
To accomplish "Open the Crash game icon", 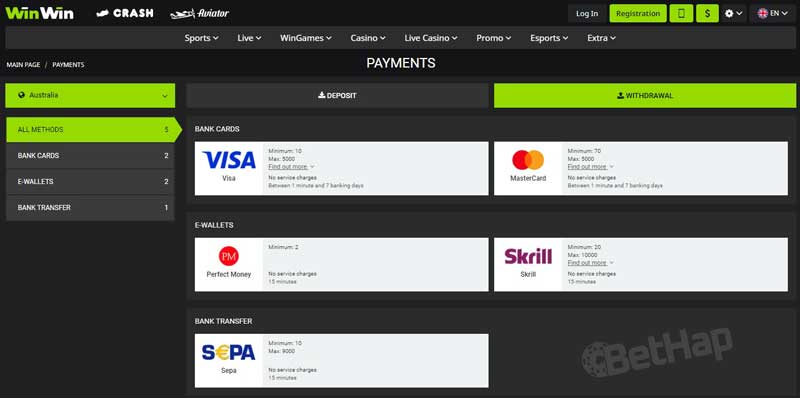I will pos(125,13).
